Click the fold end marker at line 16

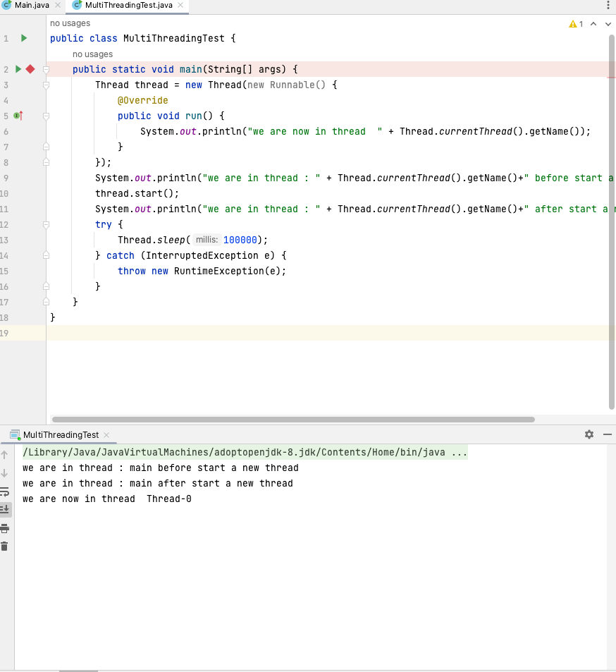point(47,286)
